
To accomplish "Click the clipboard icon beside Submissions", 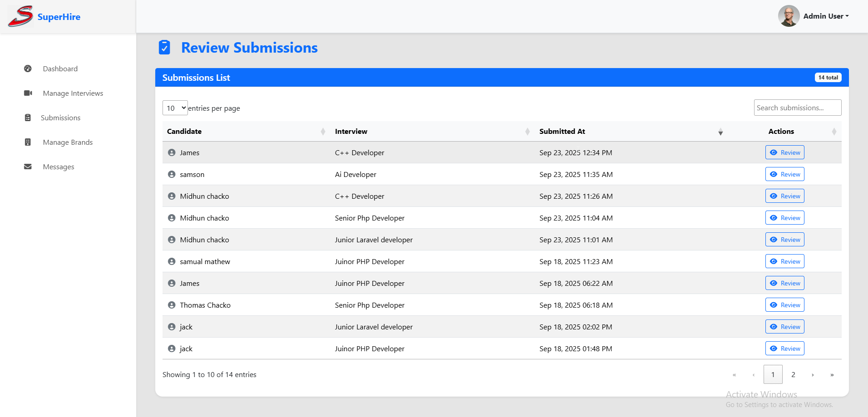I will click(x=28, y=118).
